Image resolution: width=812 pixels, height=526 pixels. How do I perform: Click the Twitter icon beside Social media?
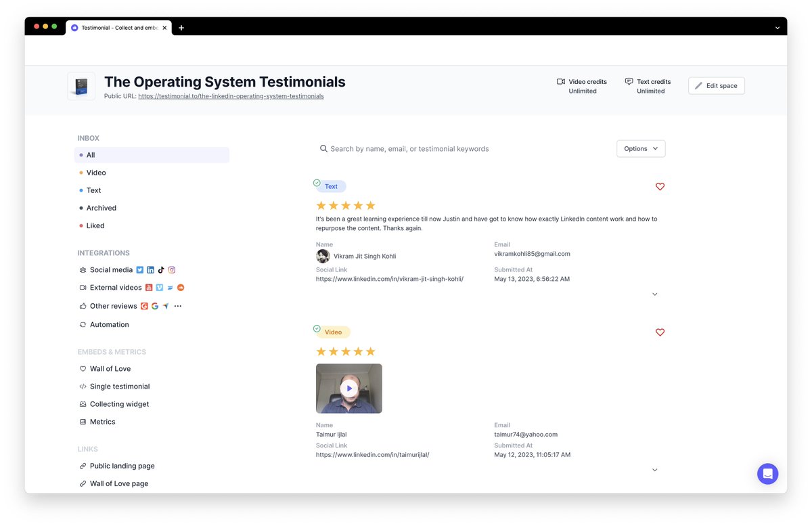point(140,269)
